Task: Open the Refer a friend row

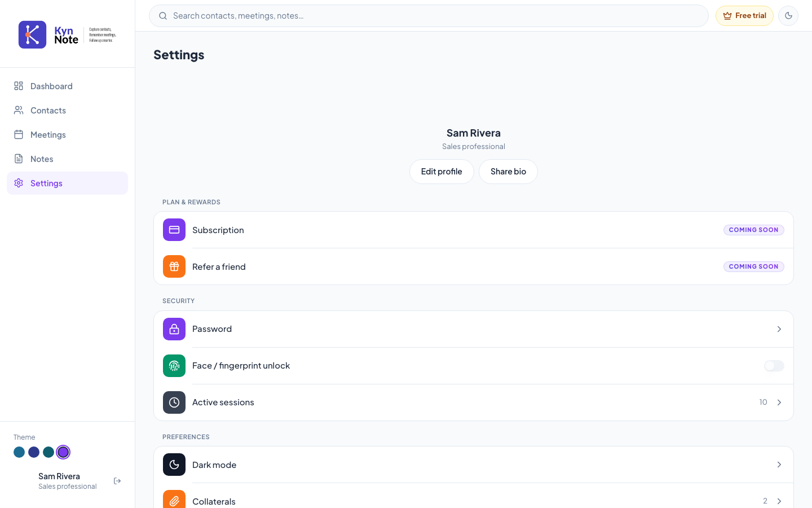Action: [x=474, y=266]
